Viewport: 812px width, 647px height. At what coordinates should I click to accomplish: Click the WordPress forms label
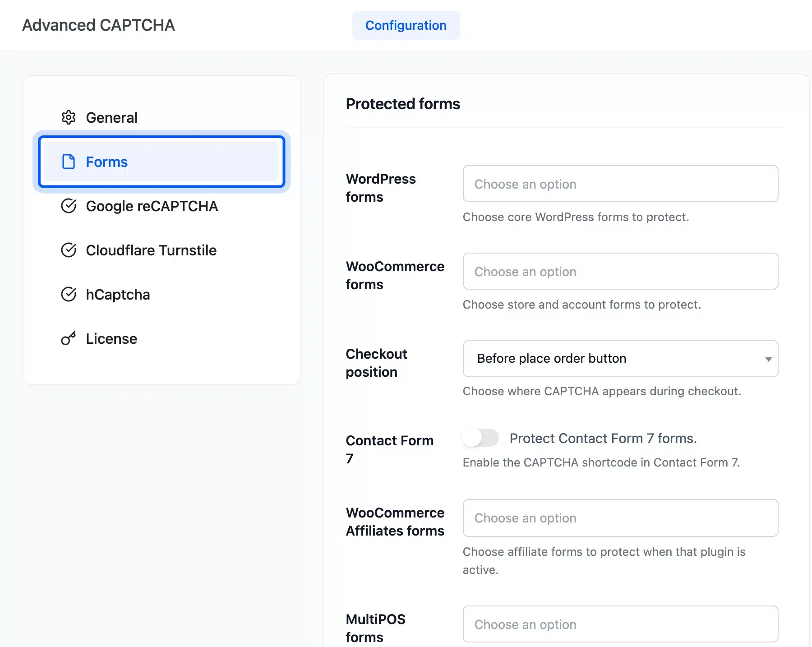click(x=381, y=188)
